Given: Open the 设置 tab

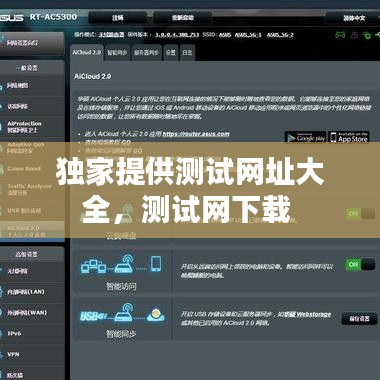Looking at the screenshot, I should 171,53.
